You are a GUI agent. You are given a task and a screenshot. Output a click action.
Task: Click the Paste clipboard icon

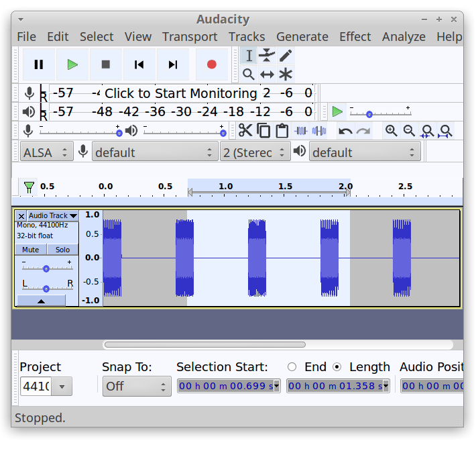pos(282,131)
